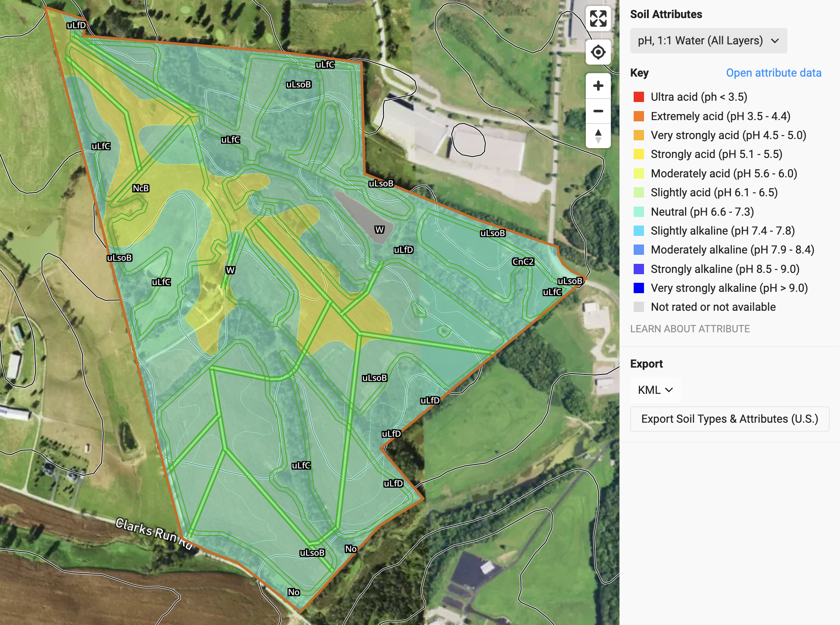Center map on my location

coord(598,52)
